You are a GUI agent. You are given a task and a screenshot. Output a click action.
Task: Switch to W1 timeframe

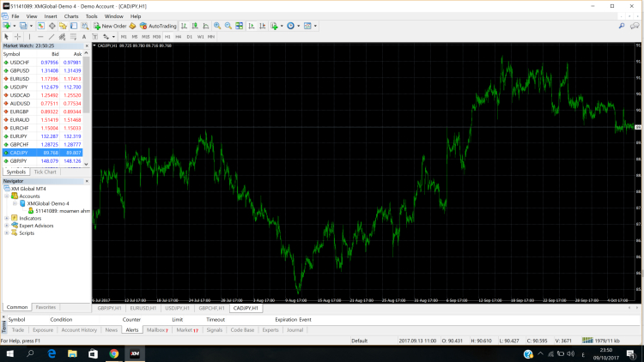[x=200, y=37]
